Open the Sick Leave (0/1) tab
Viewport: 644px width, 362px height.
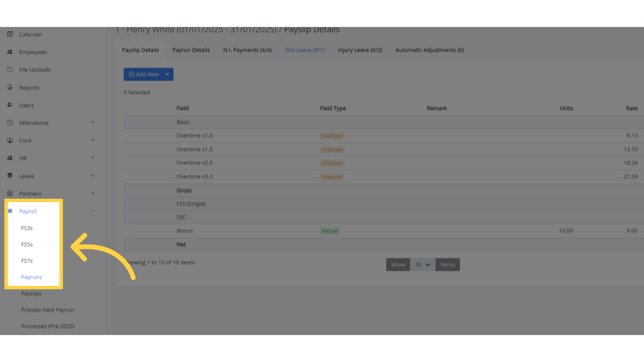[x=305, y=50]
